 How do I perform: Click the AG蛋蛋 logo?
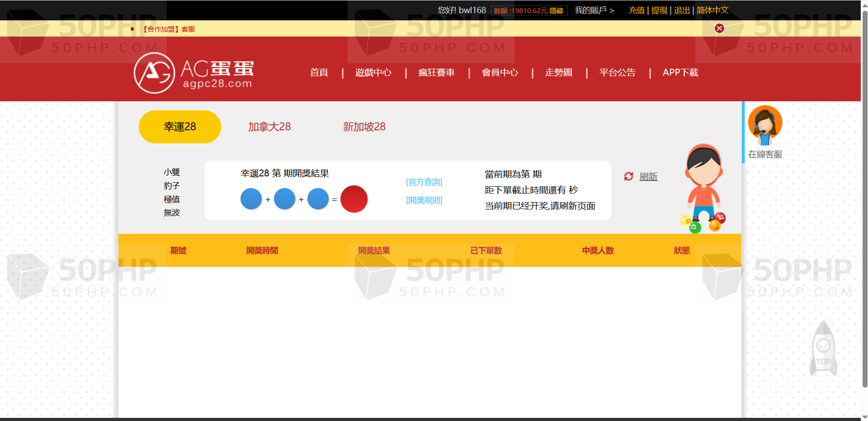193,73
